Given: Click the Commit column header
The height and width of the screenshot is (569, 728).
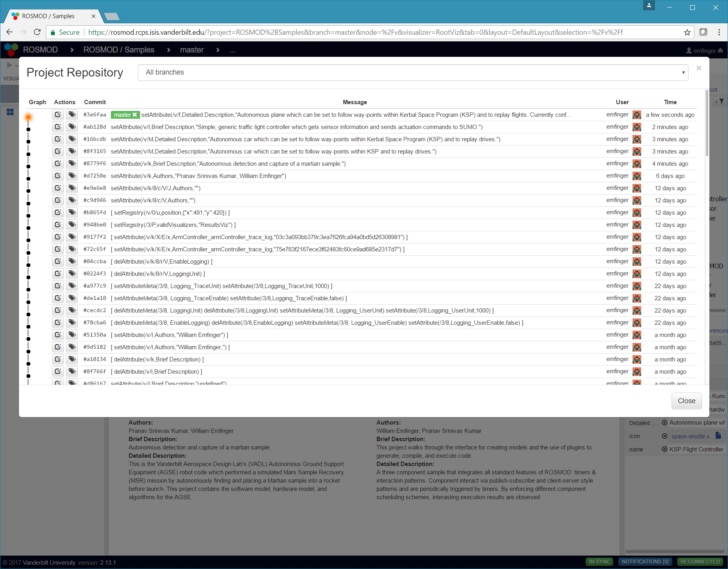Looking at the screenshot, I should [x=95, y=102].
